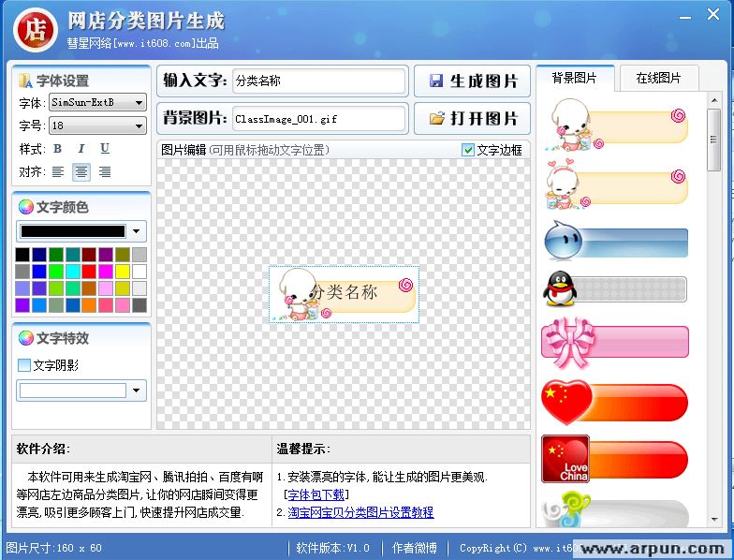Select the Love China background thumbnail
This screenshot has width=734, height=560.
pos(614,459)
